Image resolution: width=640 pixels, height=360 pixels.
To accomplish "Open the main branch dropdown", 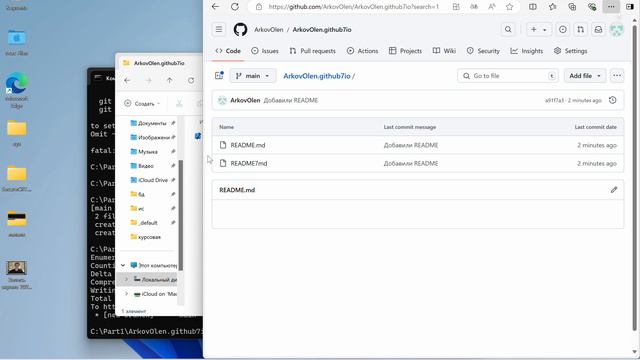I will point(253,76).
